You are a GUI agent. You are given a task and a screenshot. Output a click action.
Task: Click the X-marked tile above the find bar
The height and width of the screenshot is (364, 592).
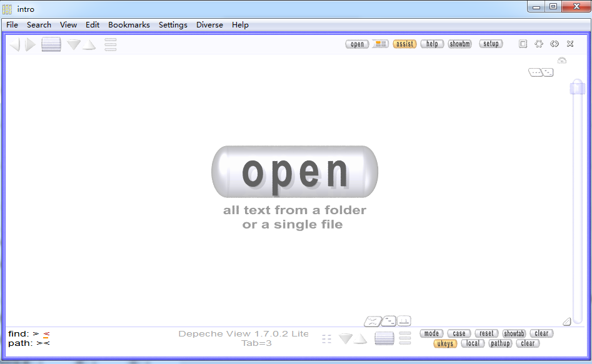373,322
